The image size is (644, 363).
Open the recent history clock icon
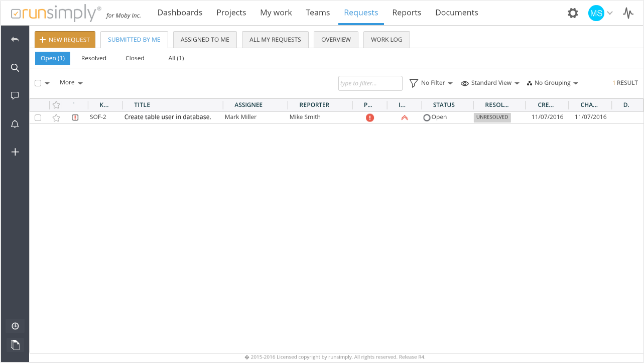pyautogui.click(x=15, y=326)
